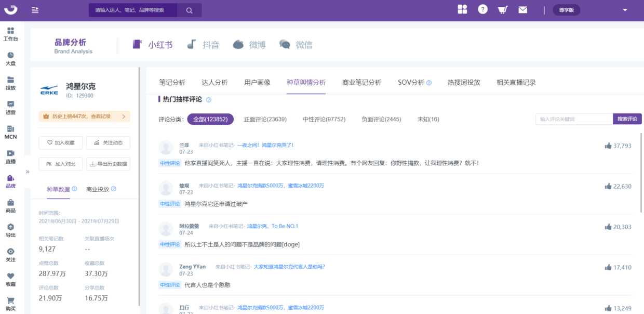
Task: Click the shopping cart icon in header
Action: click(502, 10)
